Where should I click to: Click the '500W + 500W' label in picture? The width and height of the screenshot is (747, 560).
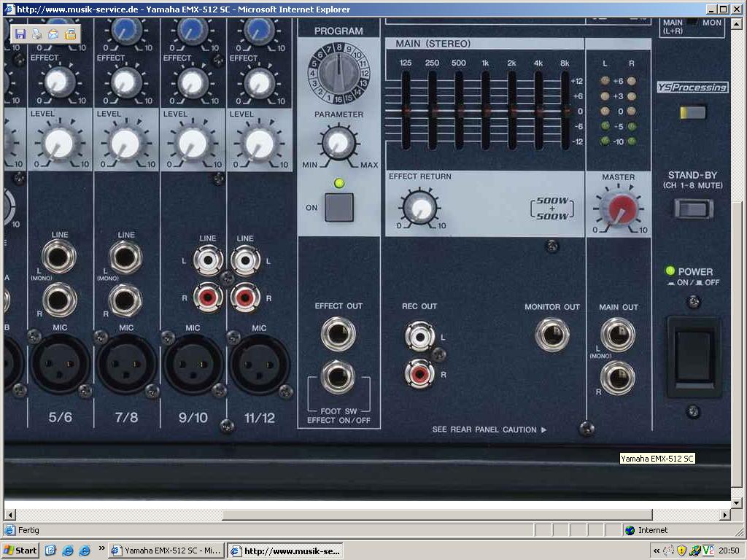[552, 208]
